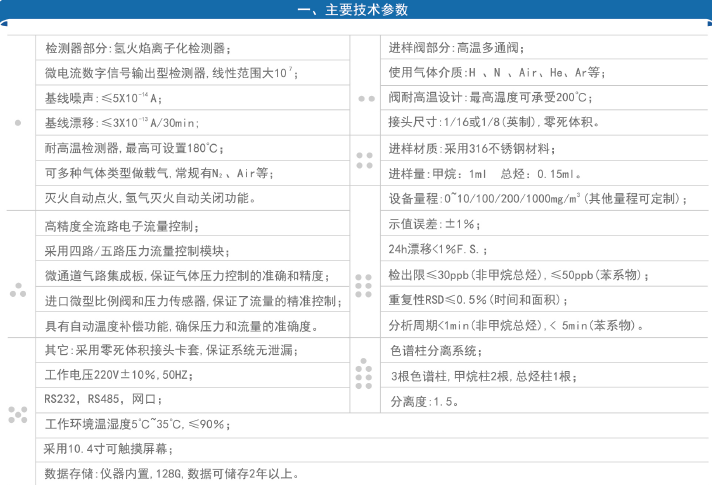The width and height of the screenshot is (712, 485).
Task: Click the eight-dot icon beside 色谱柱分离系统 section
Action: (x=365, y=375)
